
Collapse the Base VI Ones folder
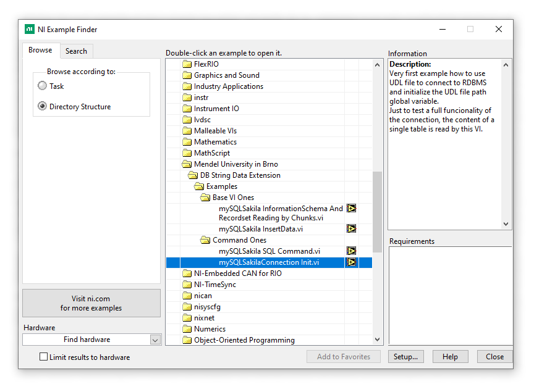click(205, 198)
